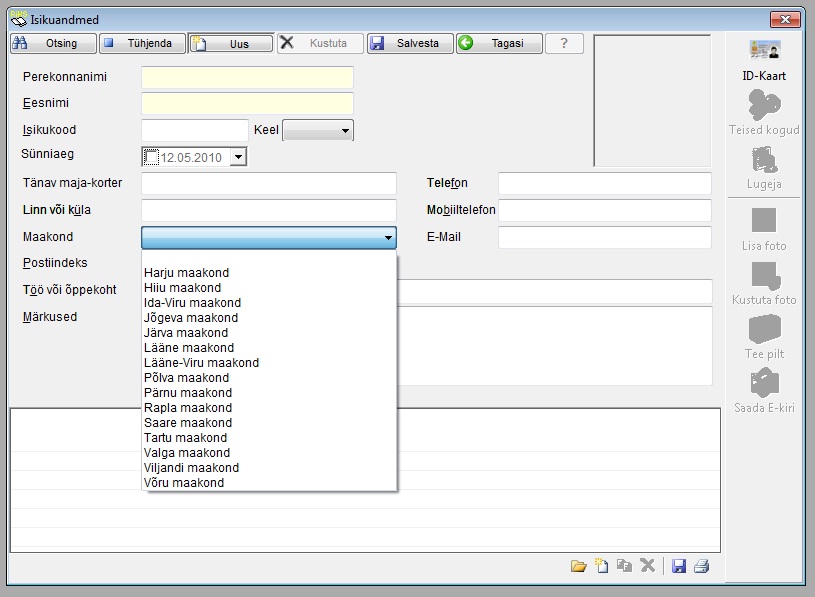This screenshot has height=597, width=815.
Task: Choose Tartu maakond in the dropdown
Action: coord(185,438)
